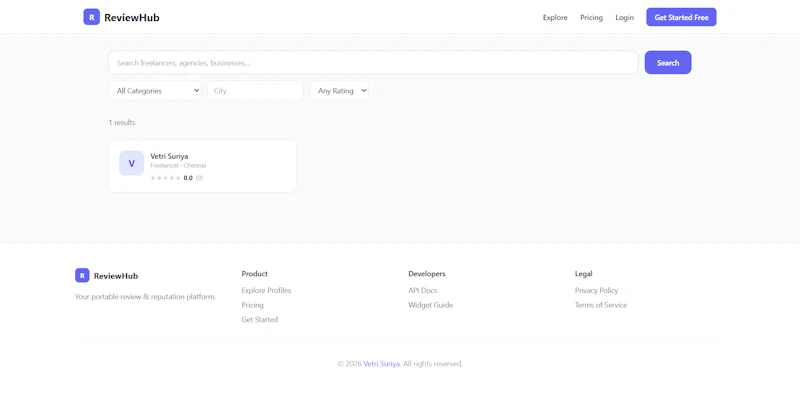Open the Pricing link in footer
800x393 pixels.
pyautogui.click(x=253, y=305)
